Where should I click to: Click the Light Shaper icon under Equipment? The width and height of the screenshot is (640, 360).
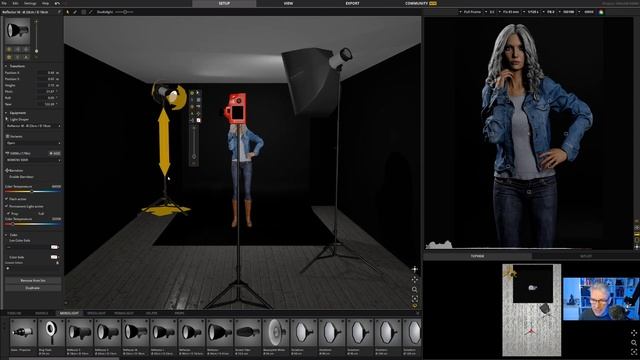pyautogui.click(x=7, y=119)
